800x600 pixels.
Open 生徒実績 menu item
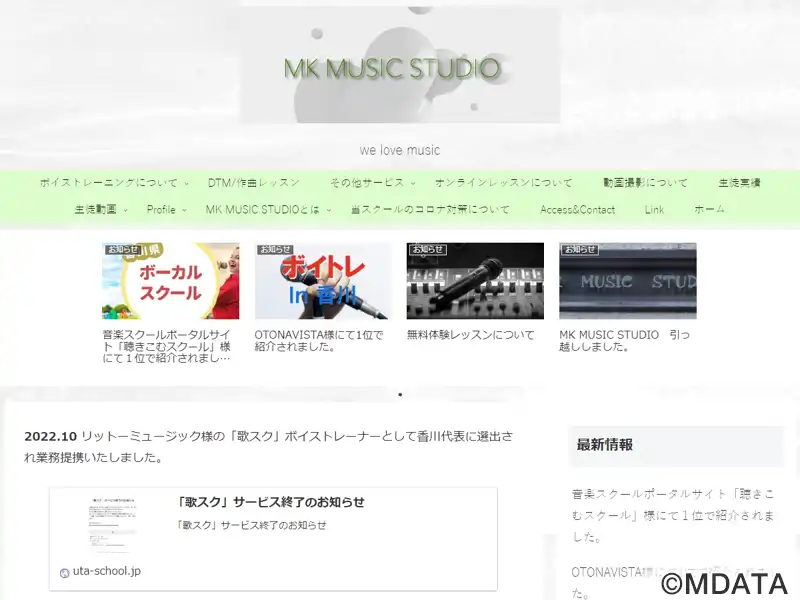tap(739, 183)
